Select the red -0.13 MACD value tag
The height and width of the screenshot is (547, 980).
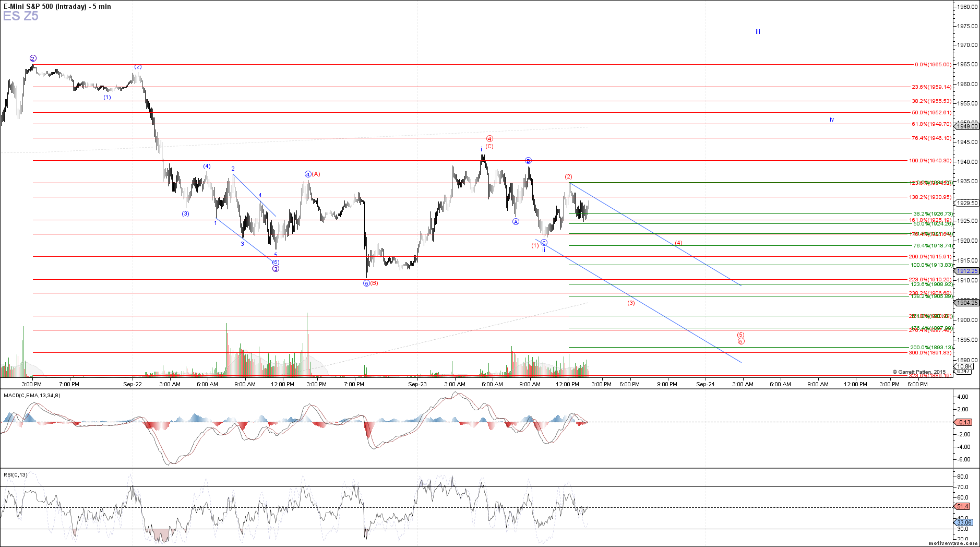(964, 422)
